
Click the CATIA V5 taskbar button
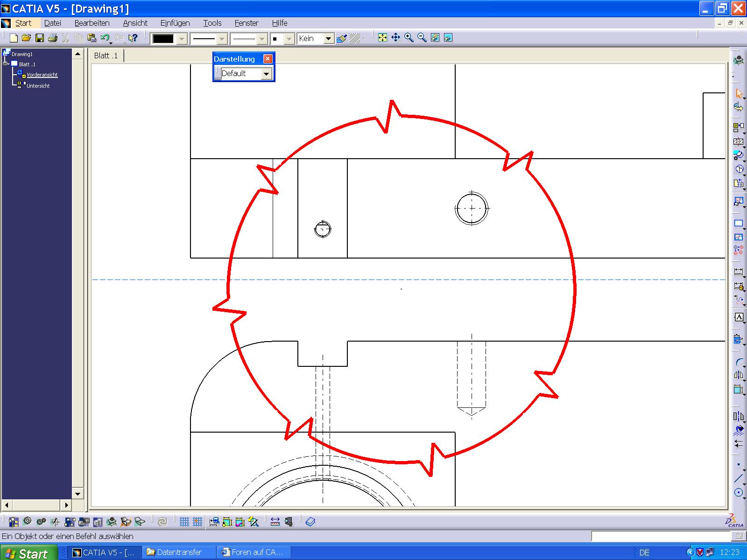pos(105,553)
